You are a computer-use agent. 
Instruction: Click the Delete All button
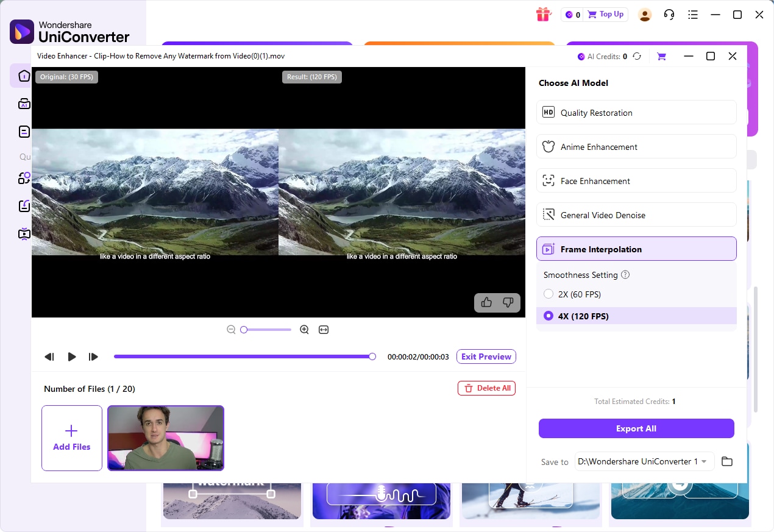(486, 388)
